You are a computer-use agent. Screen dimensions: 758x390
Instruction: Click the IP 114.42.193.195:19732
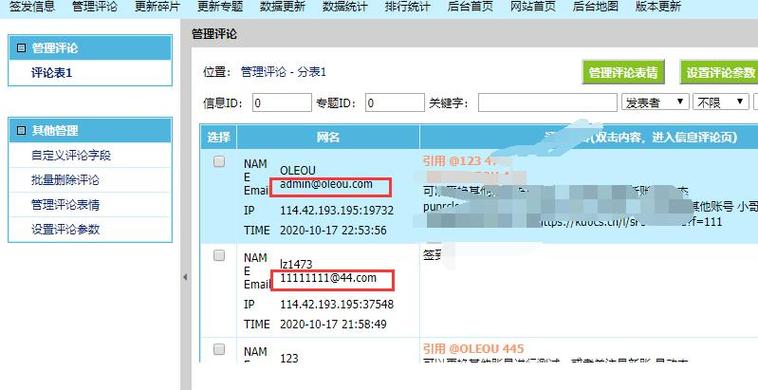pos(337,211)
